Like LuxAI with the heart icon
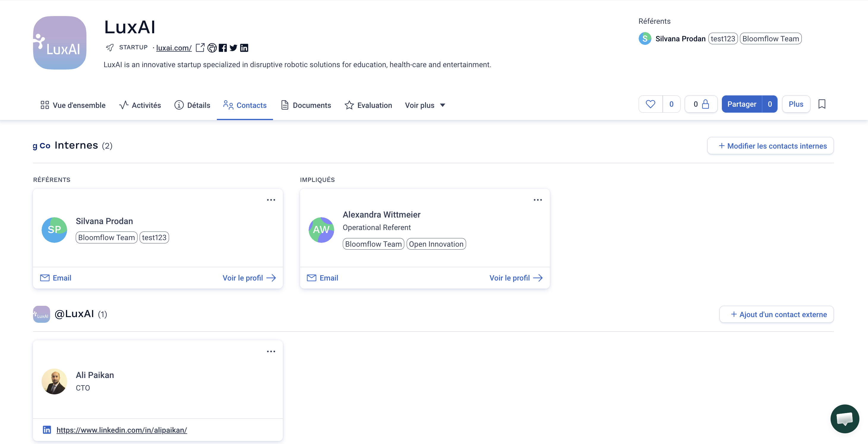The height and width of the screenshot is (444, 868). point(651,104)
